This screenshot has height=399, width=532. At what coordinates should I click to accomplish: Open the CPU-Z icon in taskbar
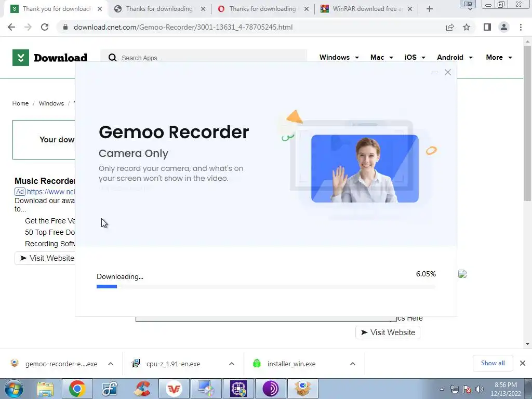coord(238,389)
